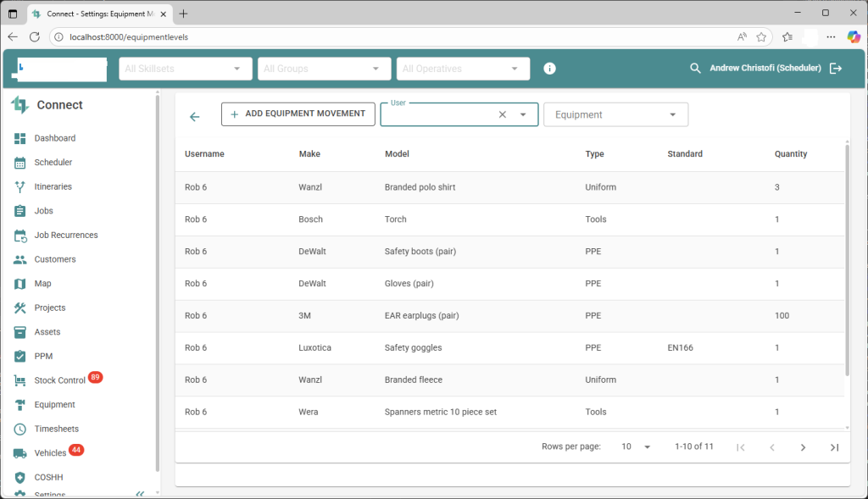
Task: Click the Model column header
Action: pos(397,154)
